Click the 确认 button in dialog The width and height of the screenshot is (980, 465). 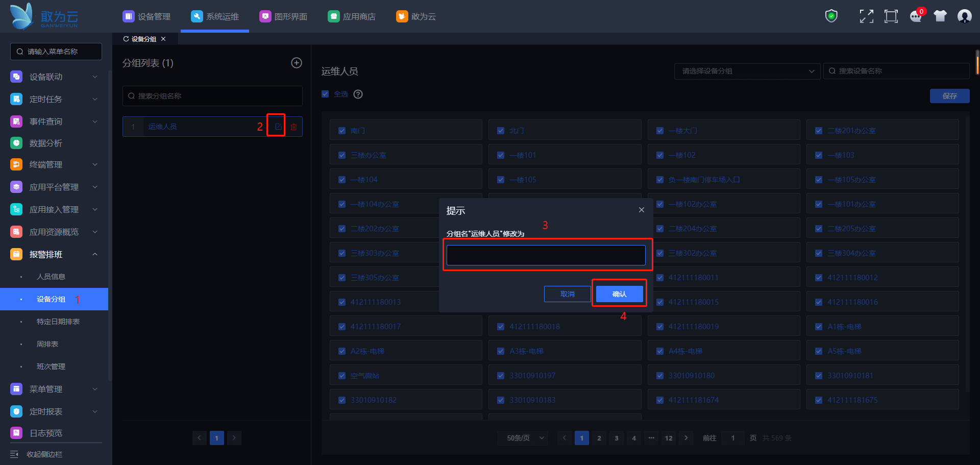click(x=619, y=294)
